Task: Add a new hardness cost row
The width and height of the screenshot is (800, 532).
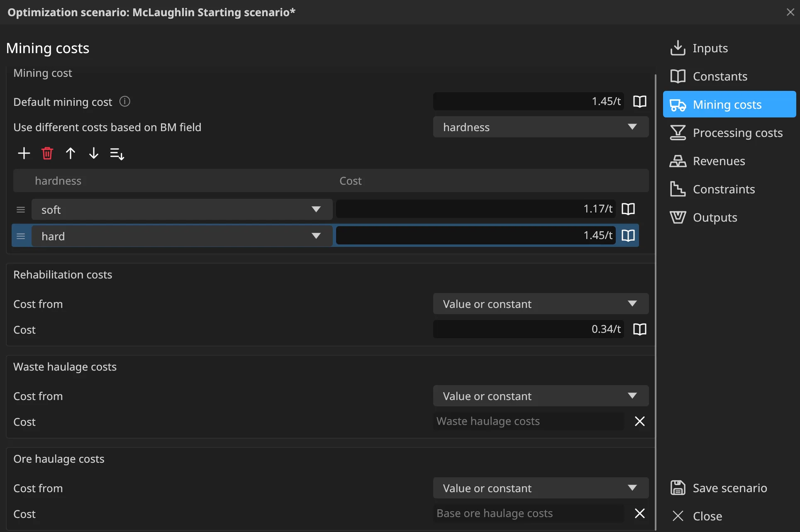Action: [x=24, y=154]
